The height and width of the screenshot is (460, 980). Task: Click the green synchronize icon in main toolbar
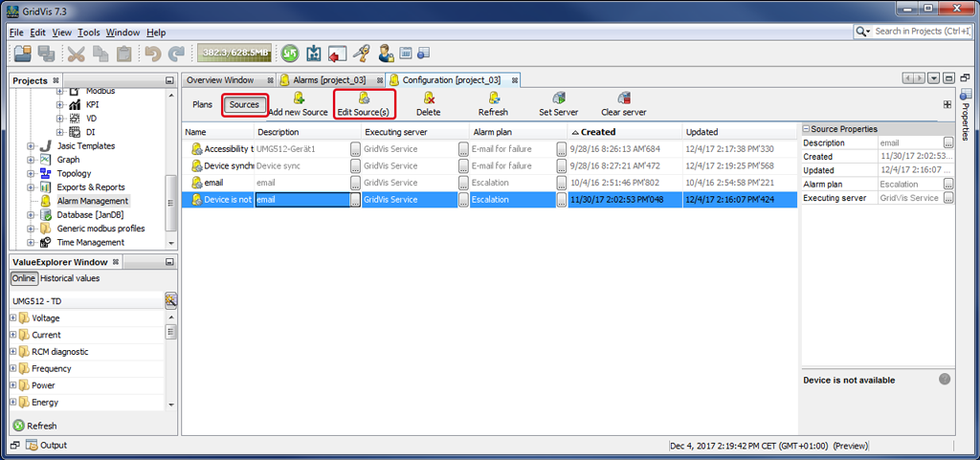[x=289, y=54]
